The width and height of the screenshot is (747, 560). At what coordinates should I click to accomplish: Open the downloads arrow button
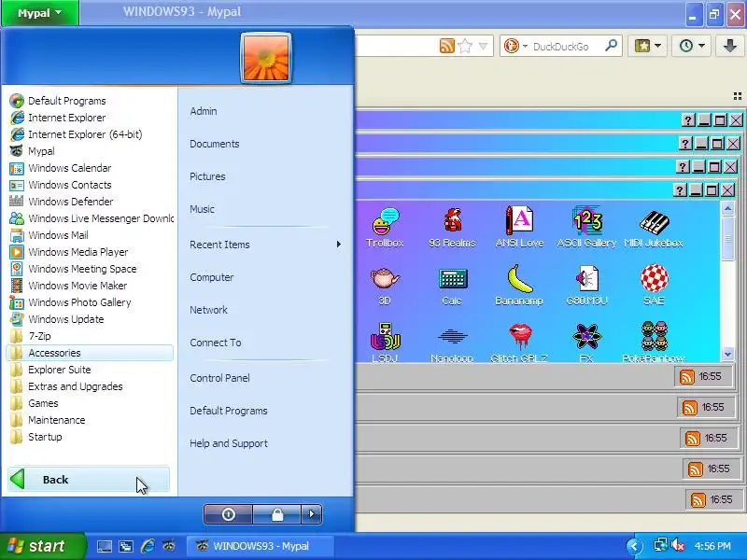coord(729,46)
